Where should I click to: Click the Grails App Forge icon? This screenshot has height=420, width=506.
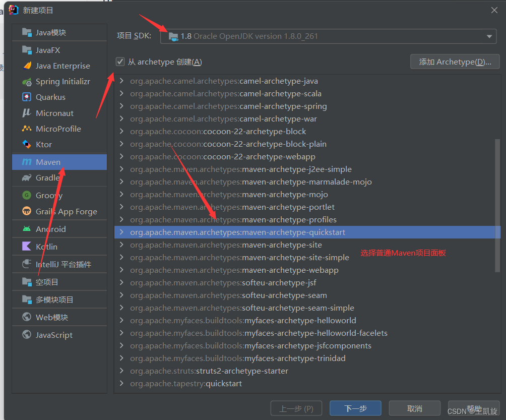pos(27,211)
